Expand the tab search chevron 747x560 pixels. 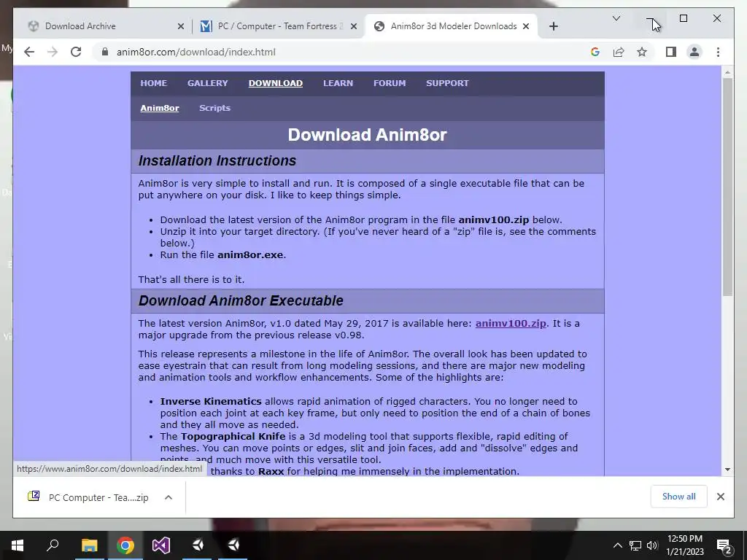tap(616, 18)
